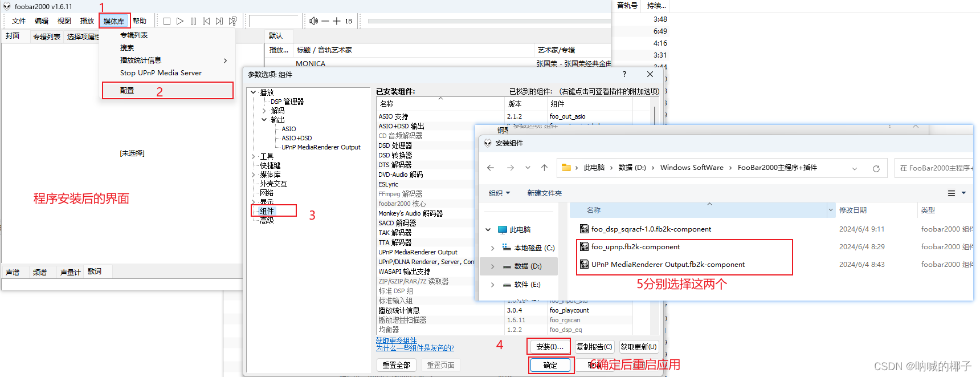The image size is (980, 377).
Task: Go forward in the install component file dialog
Action: pos(511,168)
